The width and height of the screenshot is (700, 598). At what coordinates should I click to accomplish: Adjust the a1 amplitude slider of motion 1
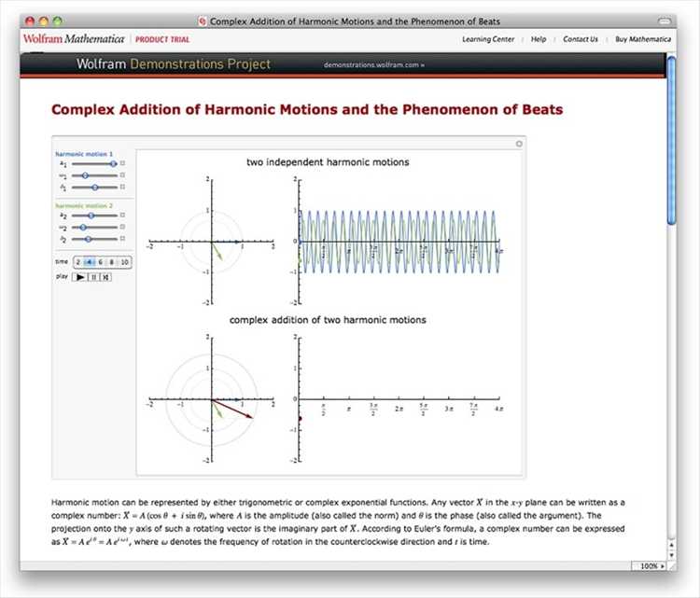(94, 164)
